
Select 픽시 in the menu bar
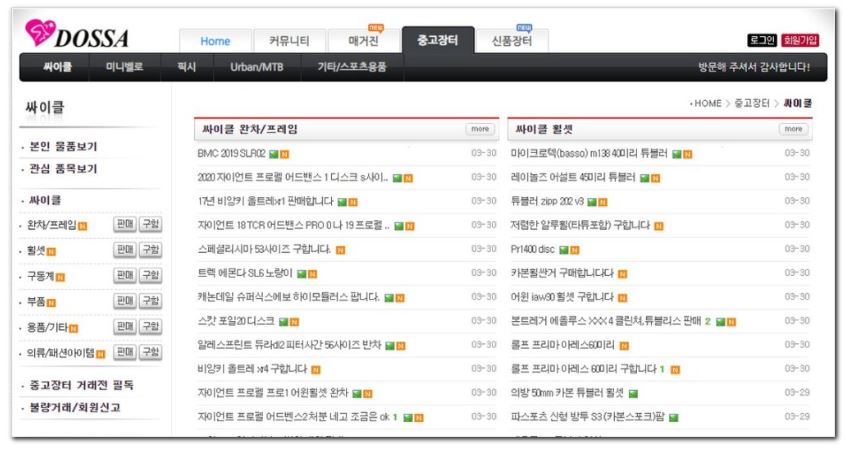pos(186,67)
